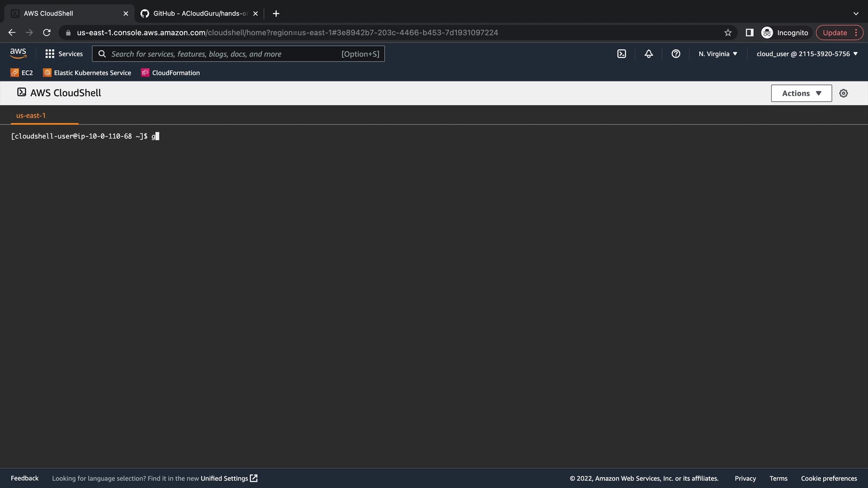Expand cloud_user account menu
Viewport: 868px width, 488px height.
coord(807,54)
